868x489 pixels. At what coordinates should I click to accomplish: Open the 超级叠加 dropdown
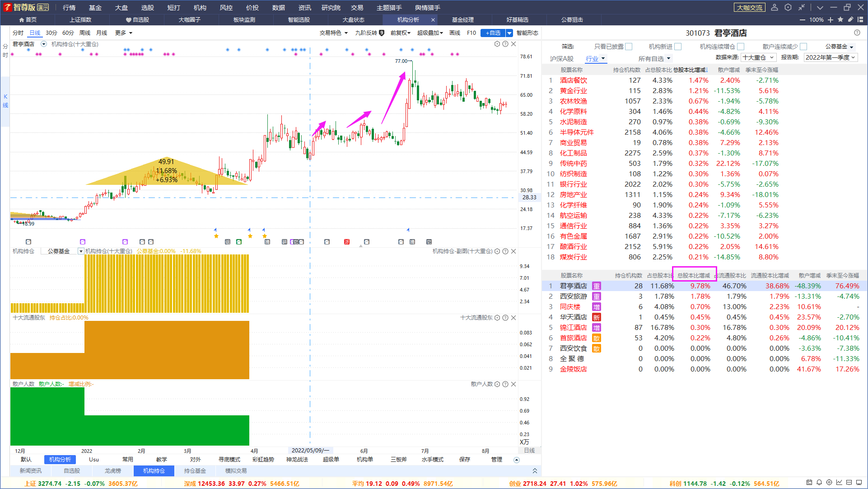[430, 33]
